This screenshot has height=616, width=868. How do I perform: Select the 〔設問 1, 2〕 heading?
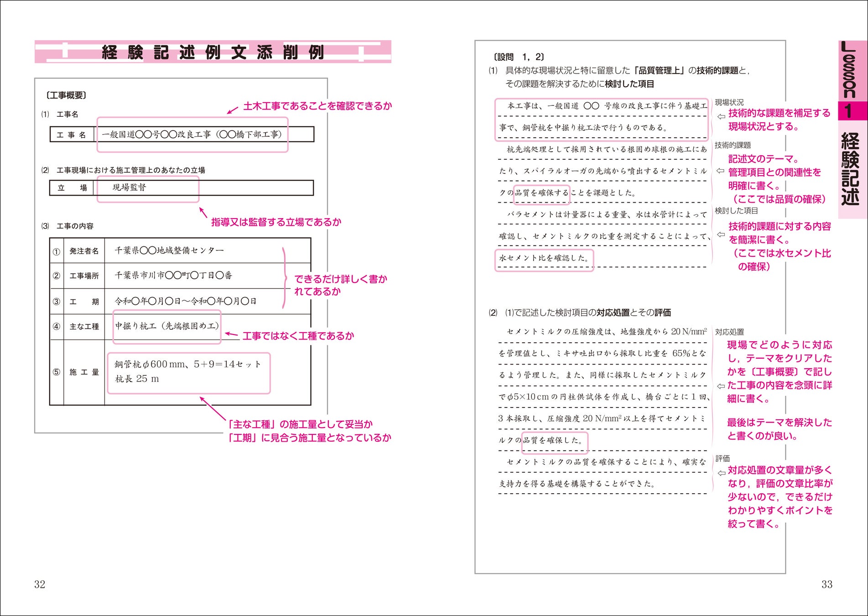tap(519, 57)
